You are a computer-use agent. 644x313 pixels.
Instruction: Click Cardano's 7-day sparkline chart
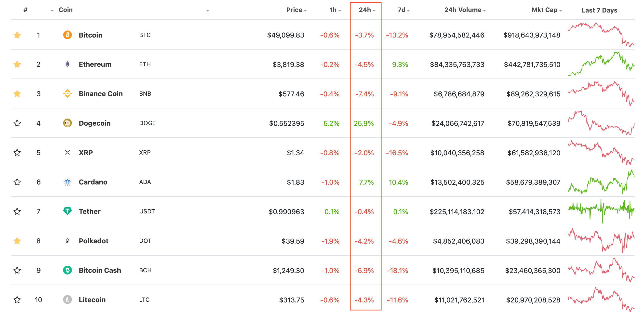click(601, 182)
